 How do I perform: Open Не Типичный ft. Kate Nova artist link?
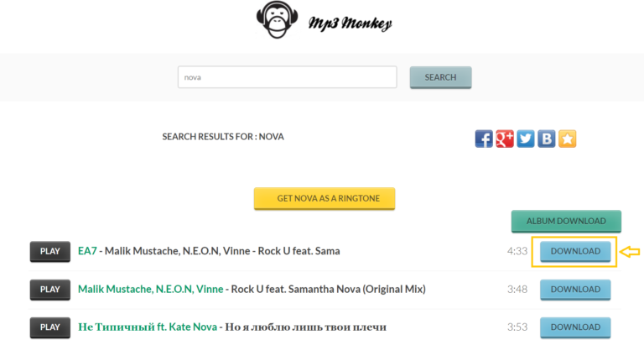[x=148, y=327]
